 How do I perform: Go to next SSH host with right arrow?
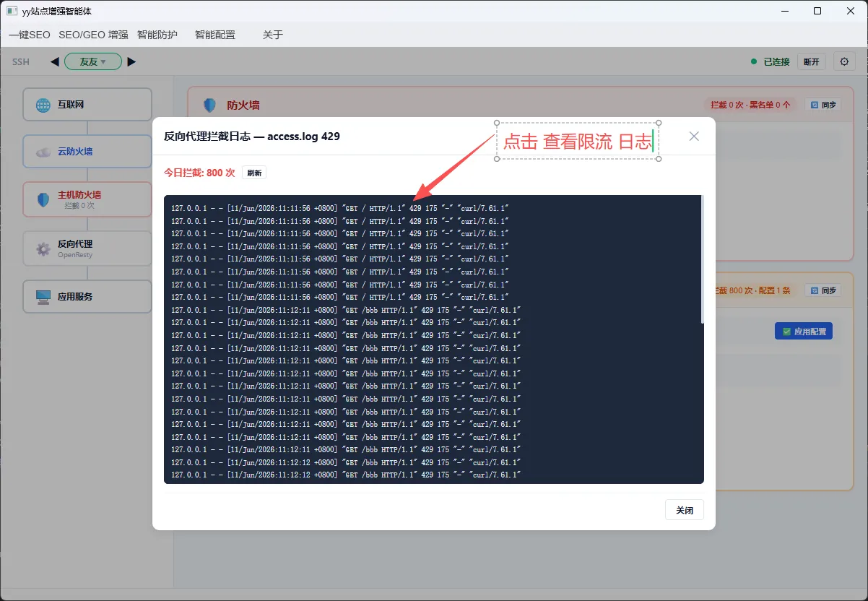[131, 62]
